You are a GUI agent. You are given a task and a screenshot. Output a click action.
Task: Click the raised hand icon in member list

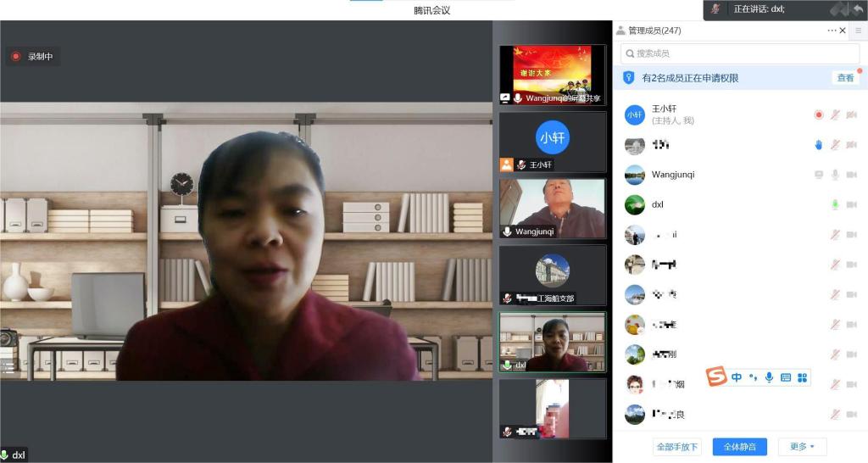coord(819,145)
